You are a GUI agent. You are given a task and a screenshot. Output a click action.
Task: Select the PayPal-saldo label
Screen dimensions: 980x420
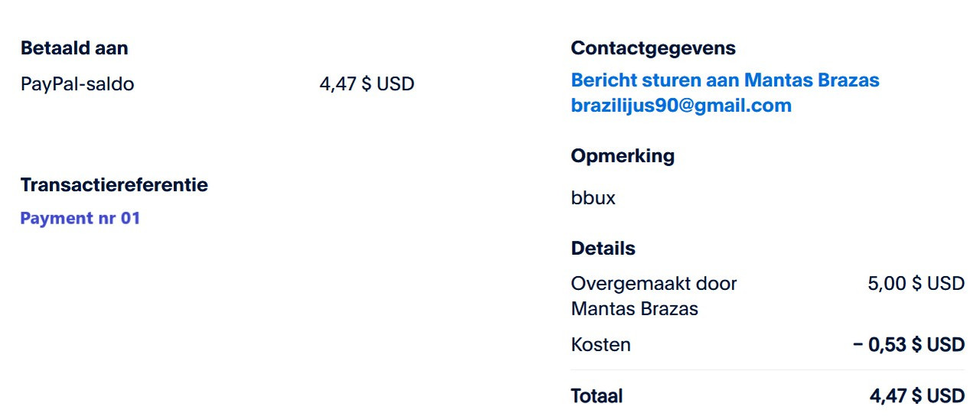click(x=77, y=84)
